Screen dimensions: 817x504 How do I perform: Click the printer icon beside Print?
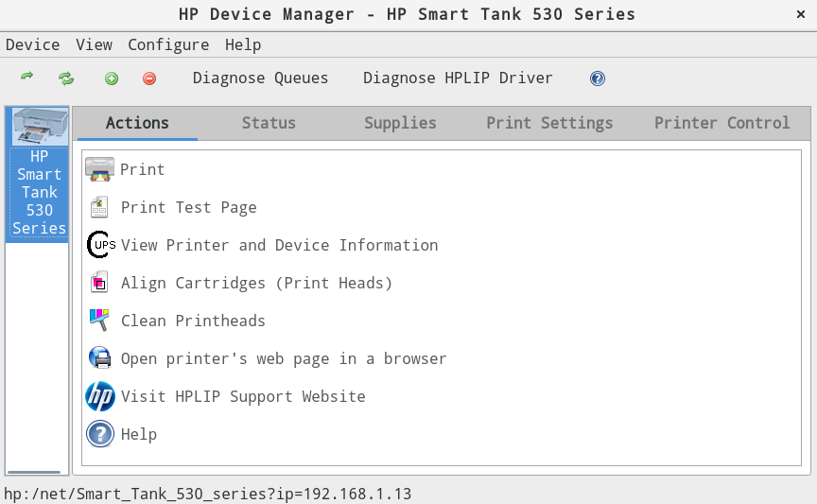(99, 169)
